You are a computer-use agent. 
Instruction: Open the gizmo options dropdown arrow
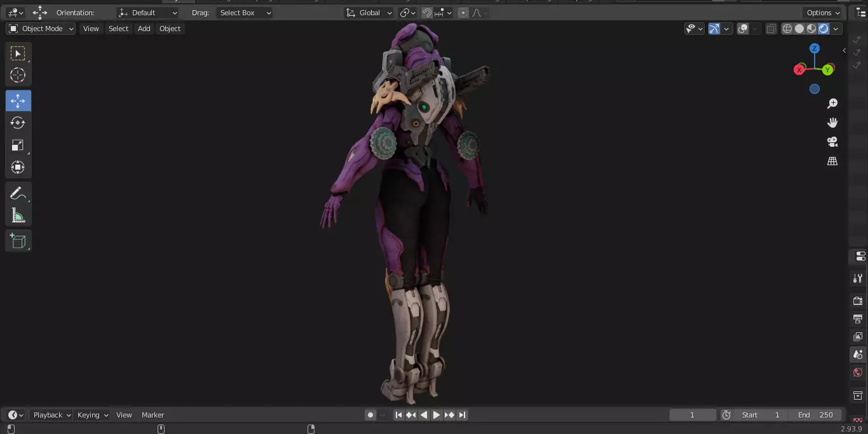[726, 29]
